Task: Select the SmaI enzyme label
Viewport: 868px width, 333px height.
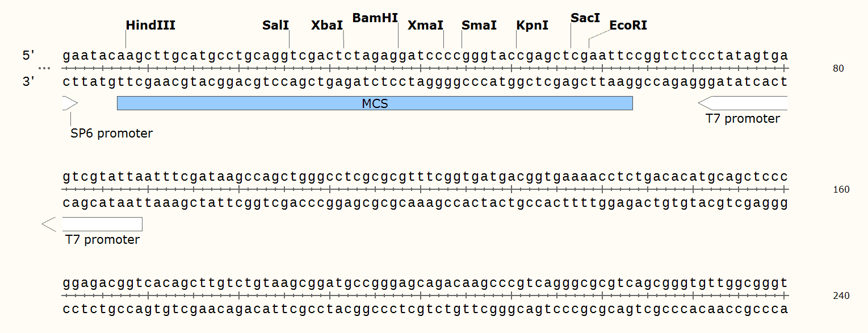Action: (x=479, y=26)
